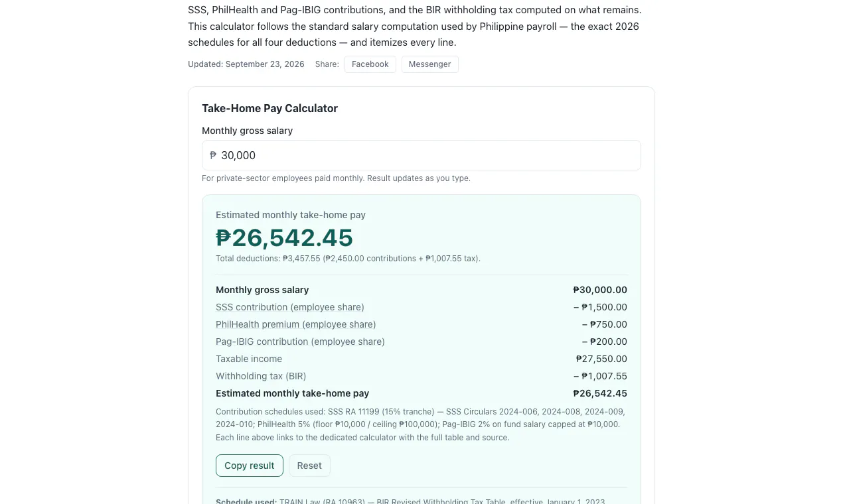Viewport: 843px width, 504px height.
Task: Share page via Facebook button
Action: 370,64
